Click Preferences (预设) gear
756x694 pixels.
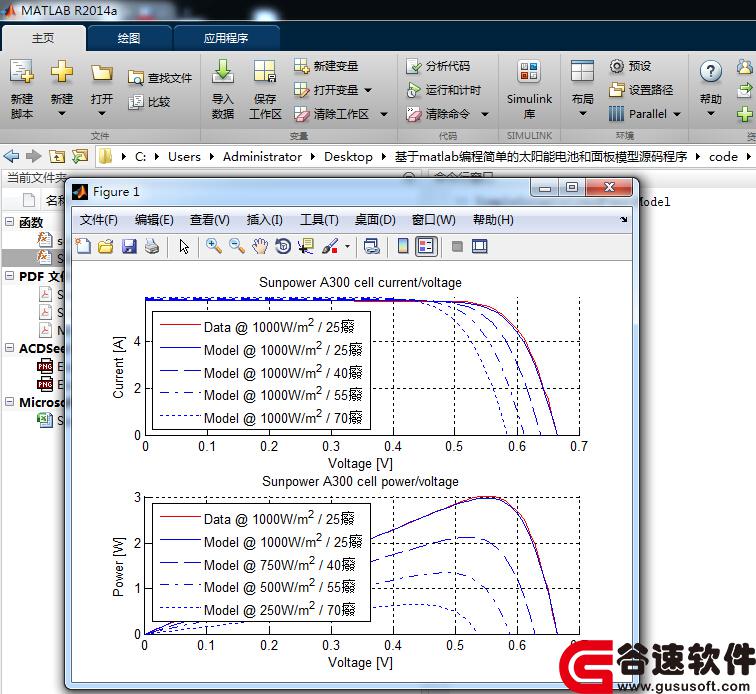(630, 66)
